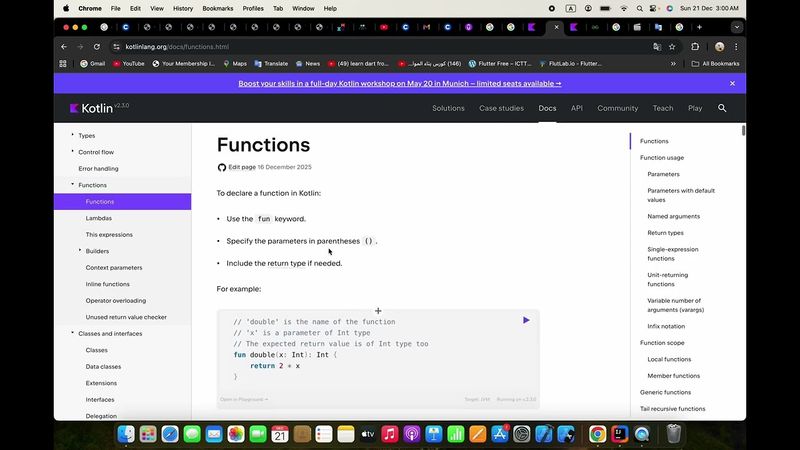Expand the Control flow section
Viewport: 800px width, 450px height.
click(73, 152)
